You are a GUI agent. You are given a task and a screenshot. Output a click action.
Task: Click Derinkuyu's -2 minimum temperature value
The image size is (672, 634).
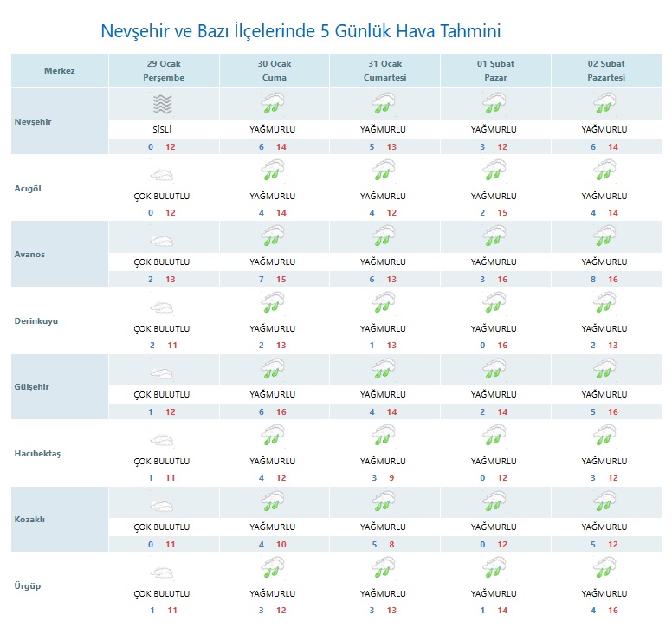pos(150,346)
